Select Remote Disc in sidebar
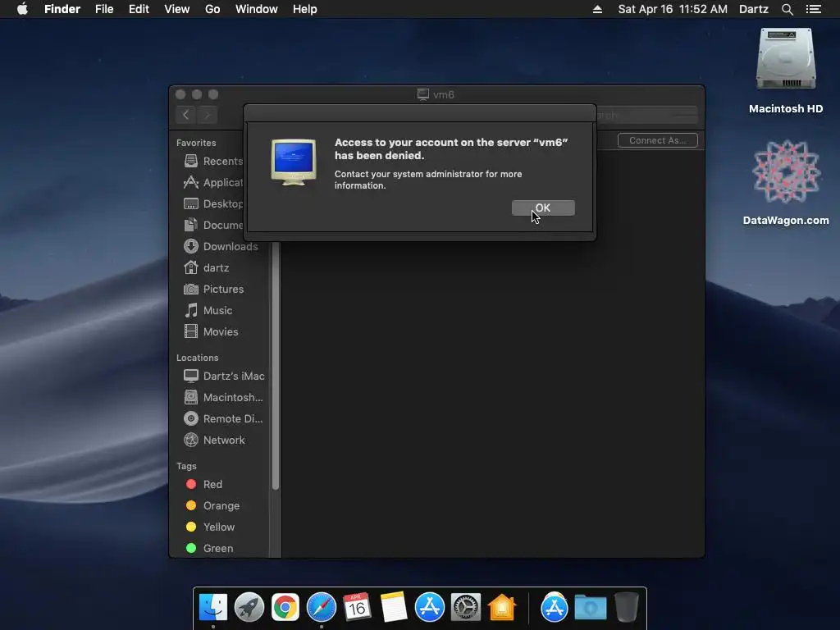 pyautogui.click(x=223, y=419)
